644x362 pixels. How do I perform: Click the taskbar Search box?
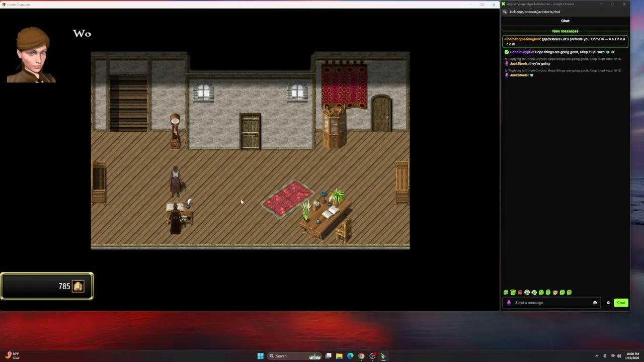pyautogui.click(x=295, y=356)
